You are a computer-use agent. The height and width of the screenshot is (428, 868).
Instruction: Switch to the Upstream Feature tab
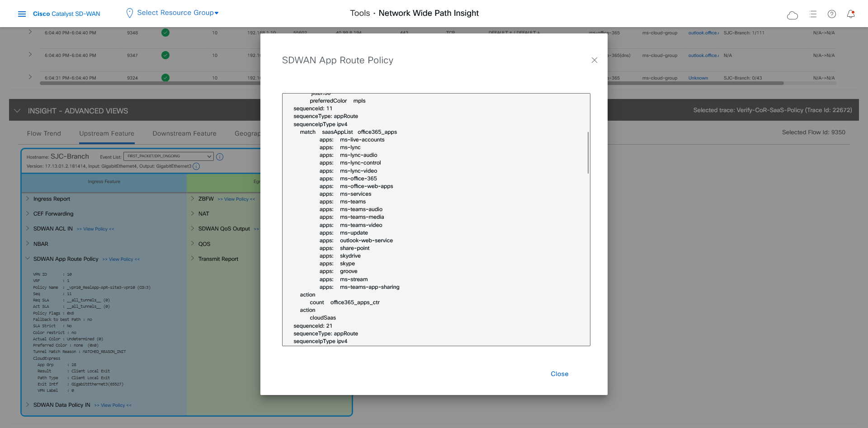pyautogui.click(x=107, y=133)
